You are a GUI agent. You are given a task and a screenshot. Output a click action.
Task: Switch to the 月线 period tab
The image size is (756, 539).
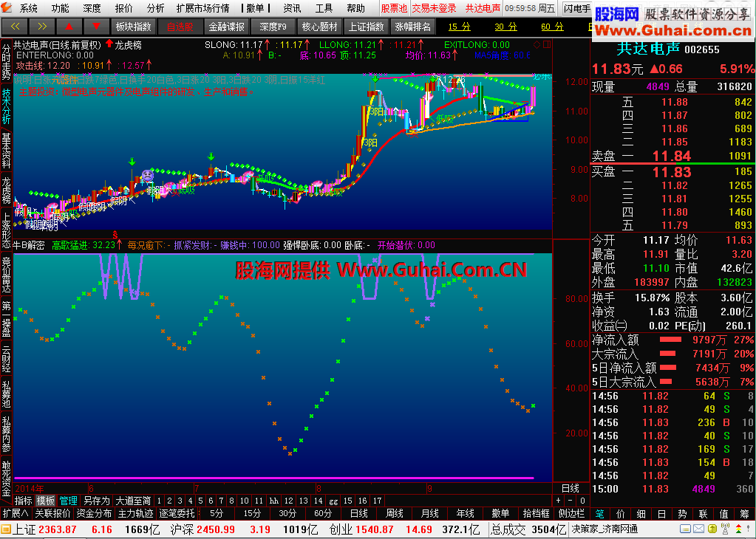429,513
